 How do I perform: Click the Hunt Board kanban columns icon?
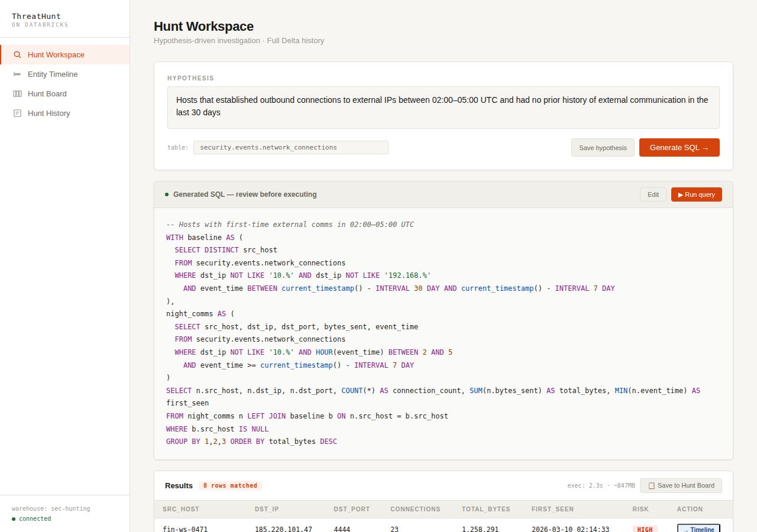pyautogui.click(x=17, y=93)
